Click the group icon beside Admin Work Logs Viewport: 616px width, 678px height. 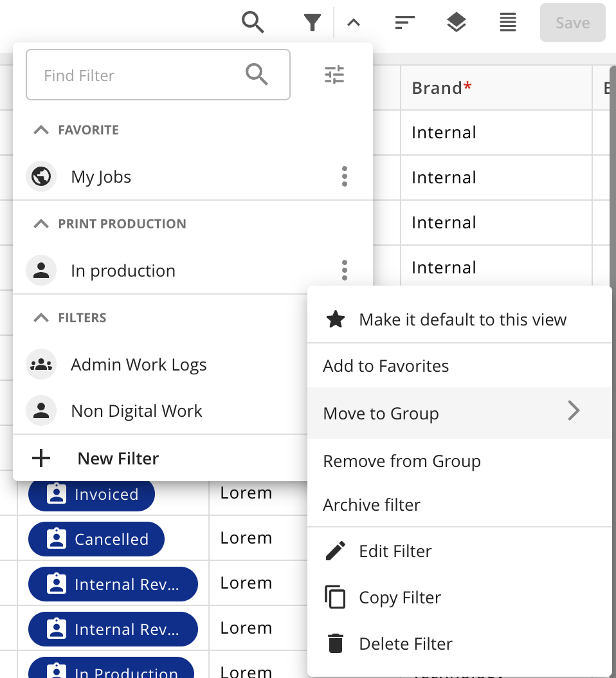click(x=41, y=365)
